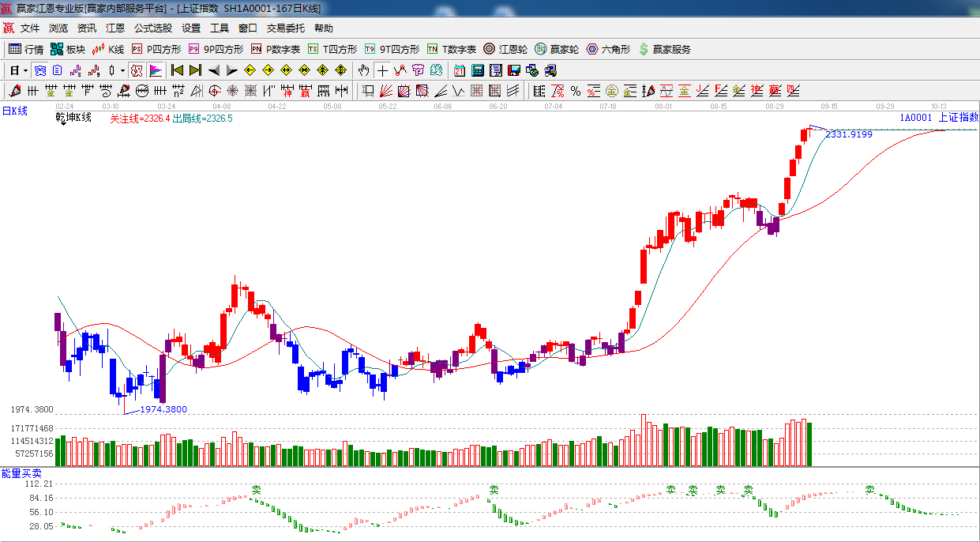Open the 公式选股 menu
This screenshot has height=542, width=980.
(x=152, y=28)
